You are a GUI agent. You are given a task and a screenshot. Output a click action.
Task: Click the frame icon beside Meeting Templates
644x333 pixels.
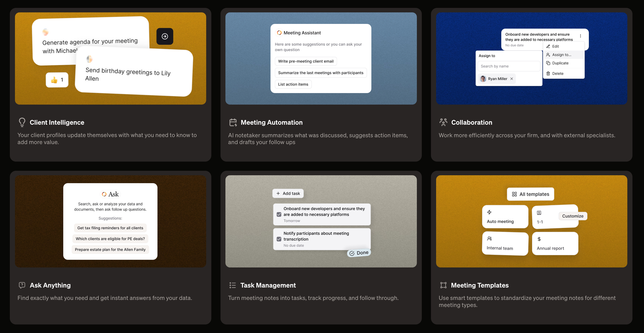pyautogui.click(x=443, y=285)
